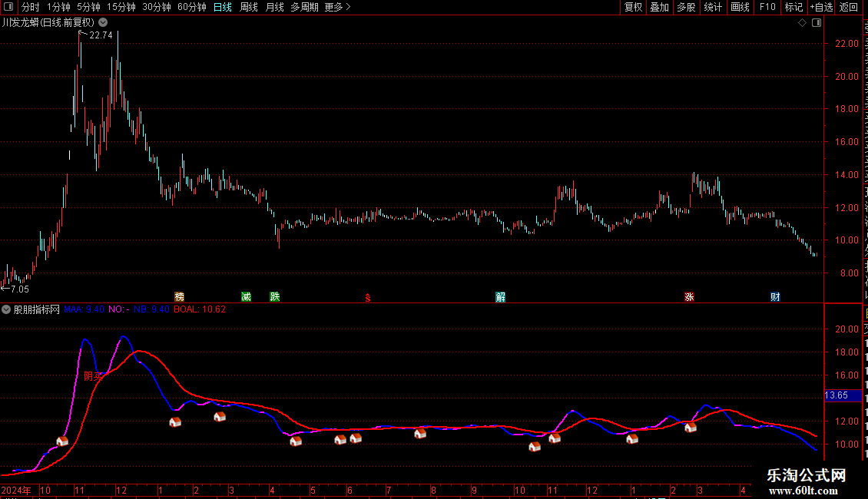Click the 川发龙蟒(日线.前复权) chart title
868x499 pixels.
pos(48,23)
